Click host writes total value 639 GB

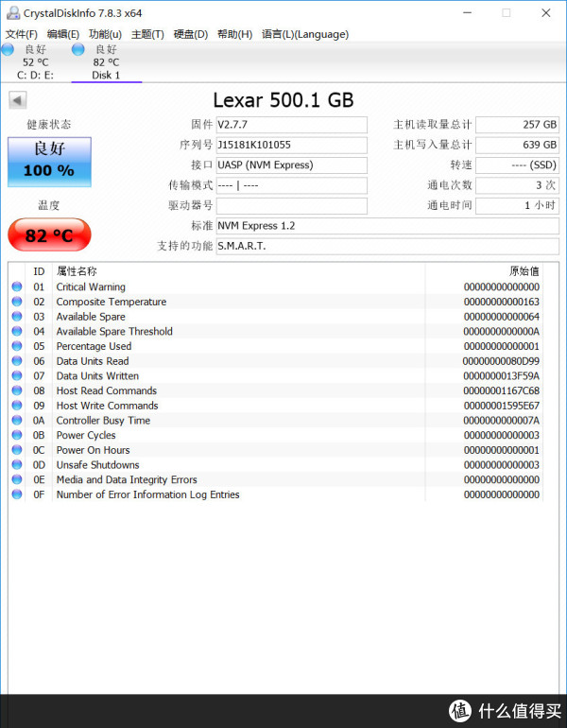click(x=517, y=145)
